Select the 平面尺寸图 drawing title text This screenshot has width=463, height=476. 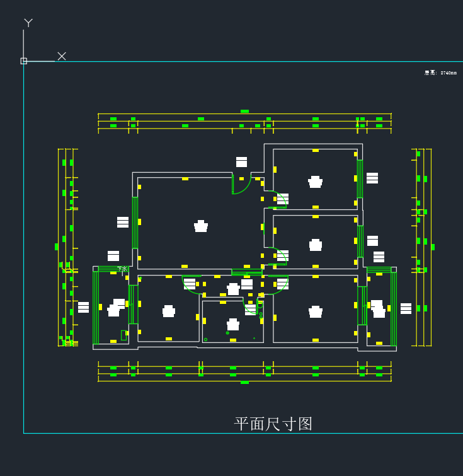pyautogui.click(x=273, y=424)
